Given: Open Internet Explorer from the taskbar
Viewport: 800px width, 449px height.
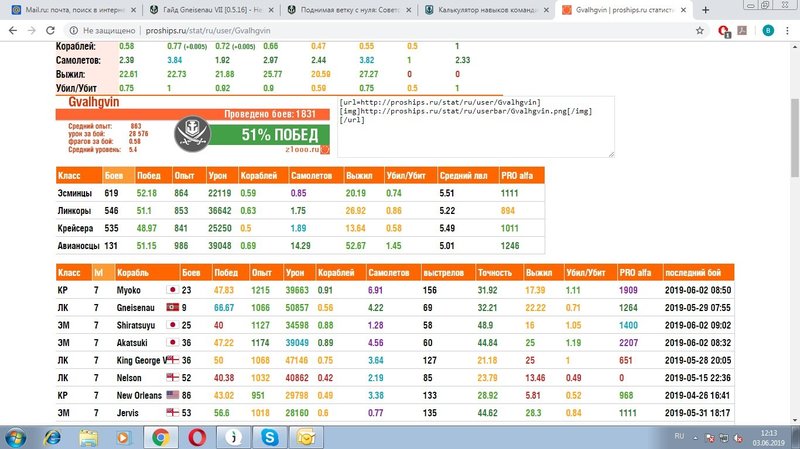Looking at the screenshot, I should 54,437.
